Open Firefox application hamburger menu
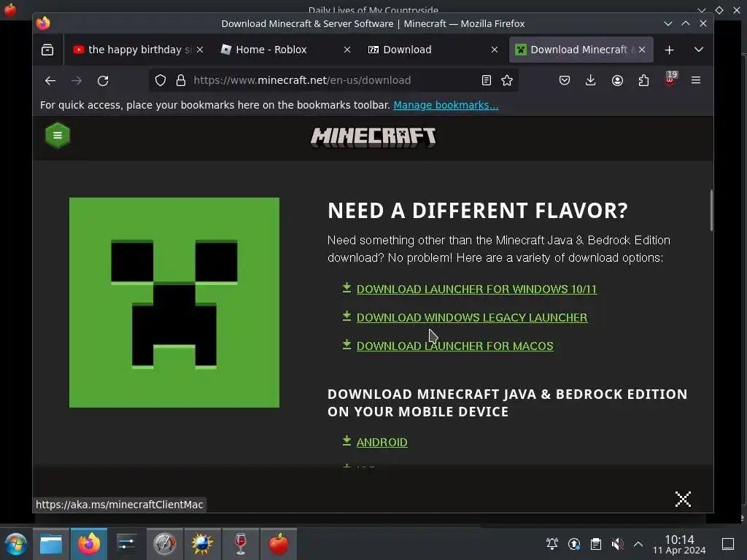The height and width of the screenshot is (560, 747). pos(695,80)
